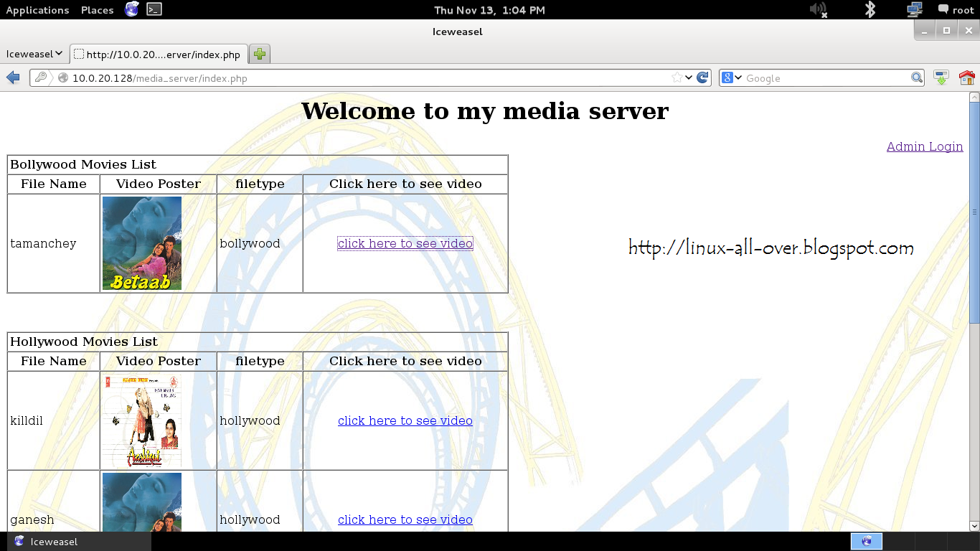Screen dimensions: 980x551
Task: Open the Bluetooth indicator
Action: 870,9
